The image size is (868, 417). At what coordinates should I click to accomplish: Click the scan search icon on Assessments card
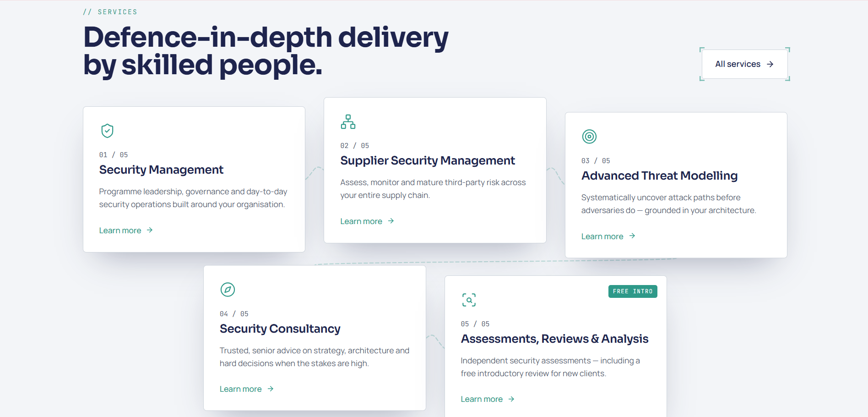point(469,300)
